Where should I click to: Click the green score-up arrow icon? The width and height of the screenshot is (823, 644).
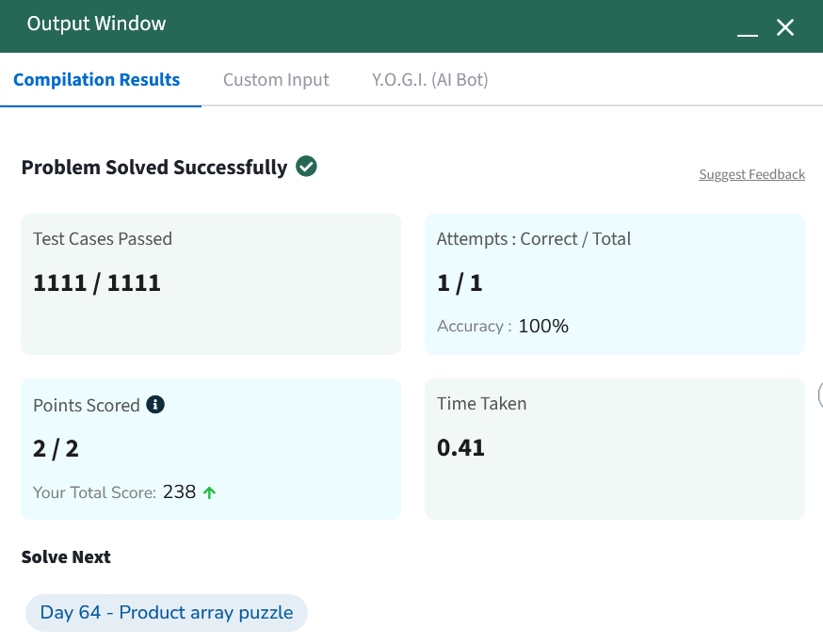(209, 492)
